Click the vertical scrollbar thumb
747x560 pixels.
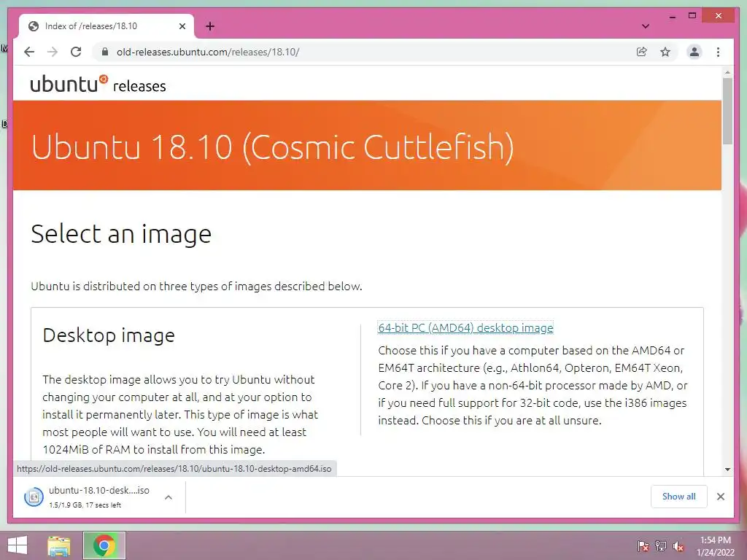coord(727,111)
